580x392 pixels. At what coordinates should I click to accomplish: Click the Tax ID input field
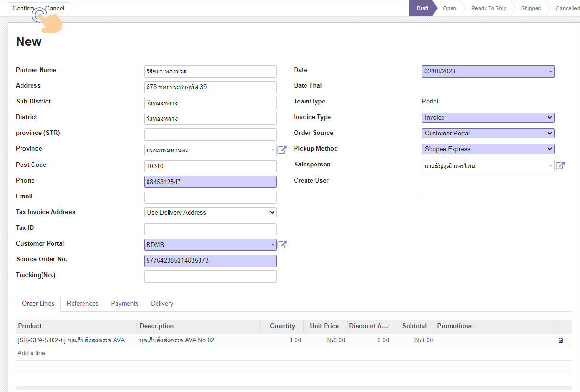(210, 229)
